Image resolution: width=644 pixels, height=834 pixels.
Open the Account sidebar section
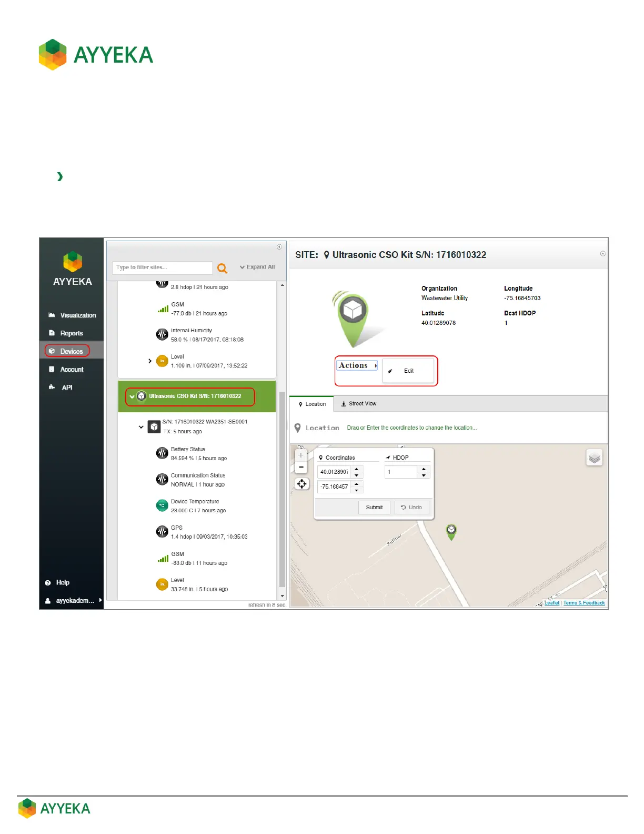pos(66,370)
